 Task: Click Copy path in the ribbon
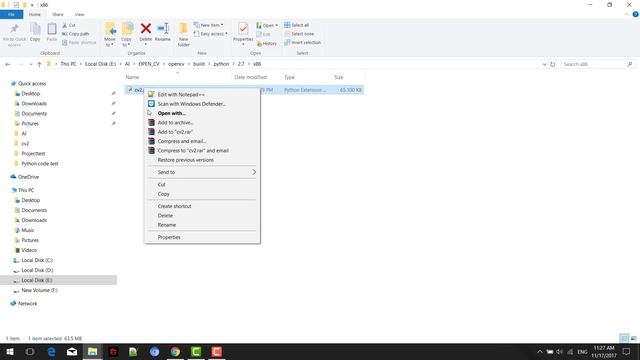76,33
